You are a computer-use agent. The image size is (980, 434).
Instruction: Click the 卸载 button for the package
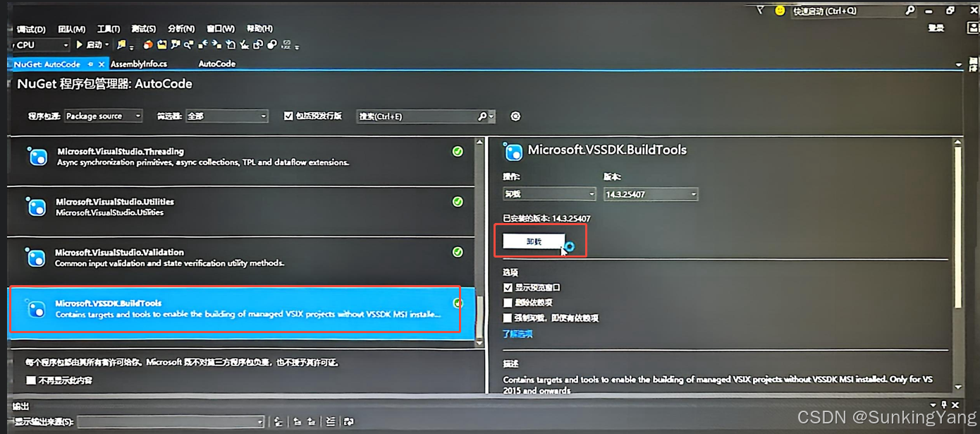pos(534,240)
